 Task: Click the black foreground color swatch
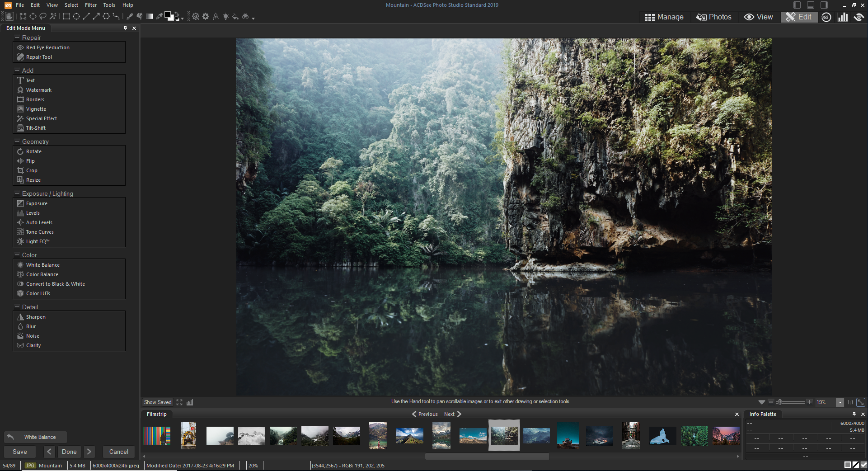pos(168,15)
